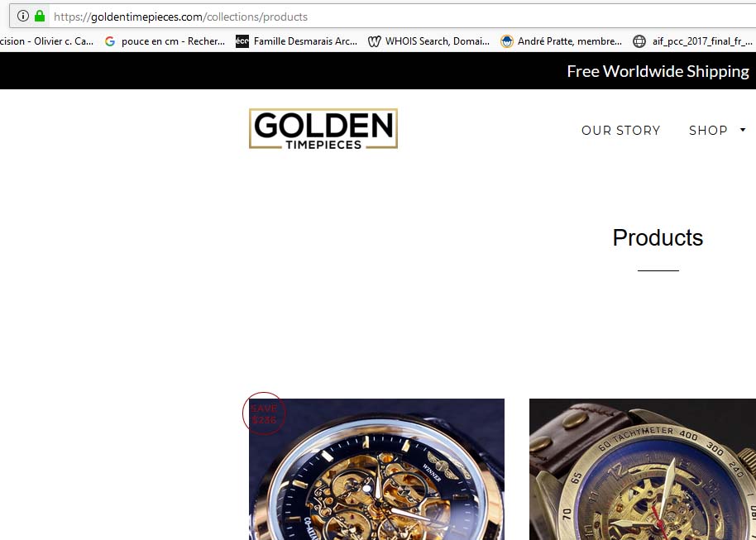Screen dimensions: 756x540
Task: Open the André Pratte bookmark
Action: tap(561, 41)
